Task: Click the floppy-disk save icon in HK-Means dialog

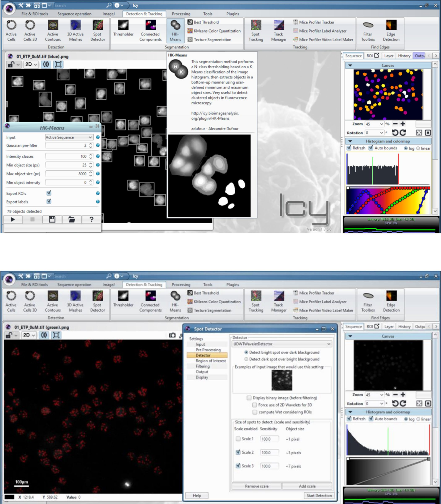Action: click(x=52, y=219)
